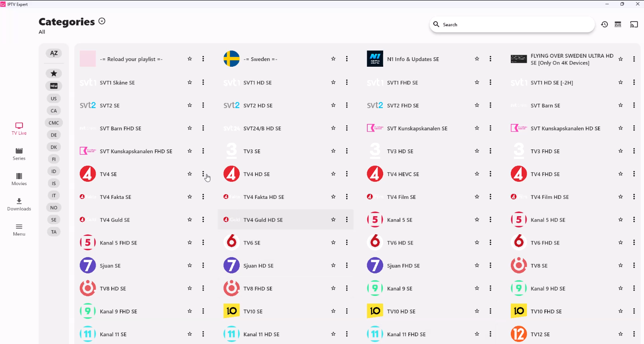This screenshot has width=644, height=344.
Task: Click the cast to device icon
Action: pyautogui.click(x=634, y=25)
